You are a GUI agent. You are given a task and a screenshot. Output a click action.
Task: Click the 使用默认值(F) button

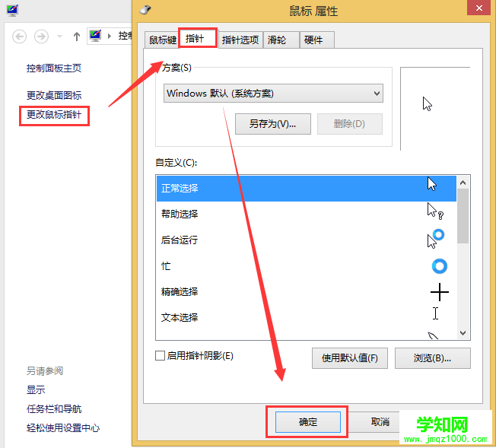[x=349, y=358]
